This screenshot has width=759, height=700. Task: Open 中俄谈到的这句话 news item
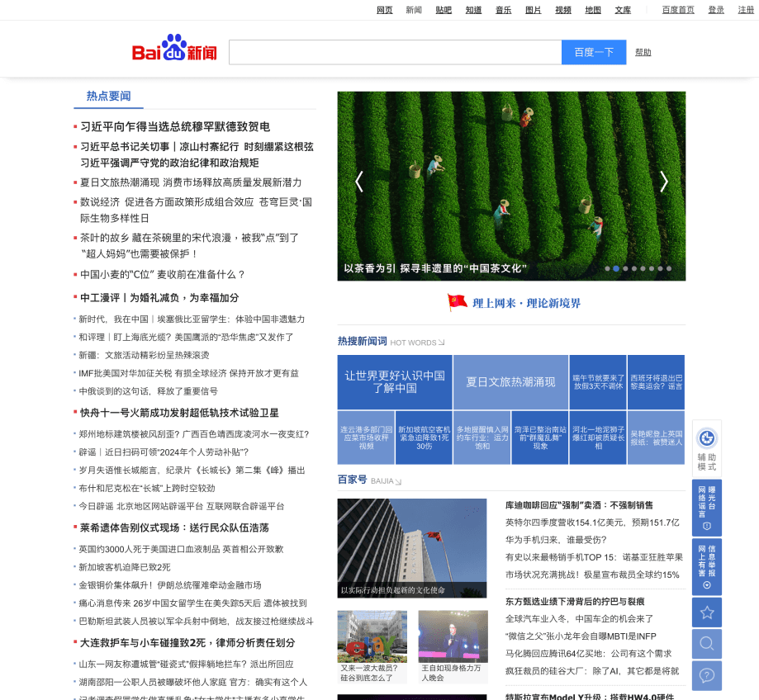pyautogui.click(x=148, y=391)
